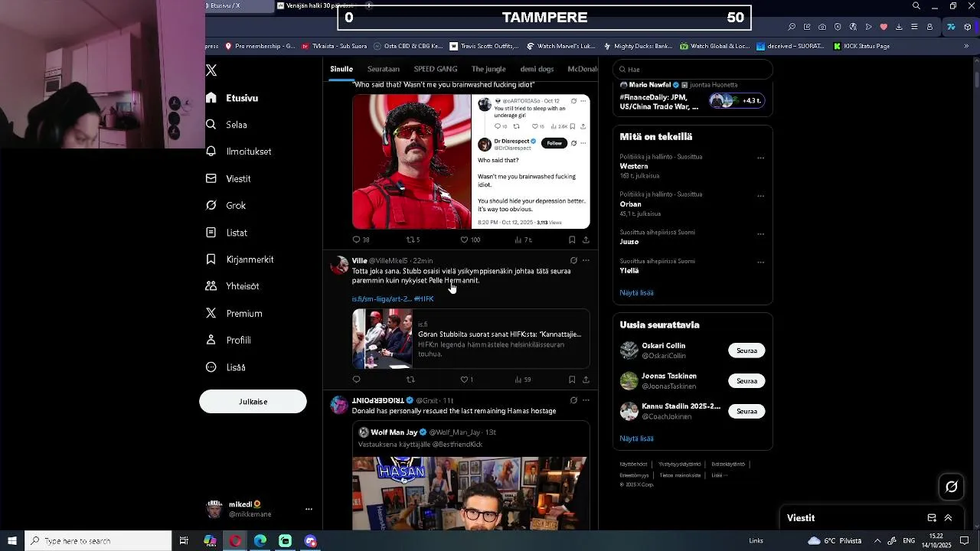
Task: Repost Ville's post
Action: pos(410,380)
